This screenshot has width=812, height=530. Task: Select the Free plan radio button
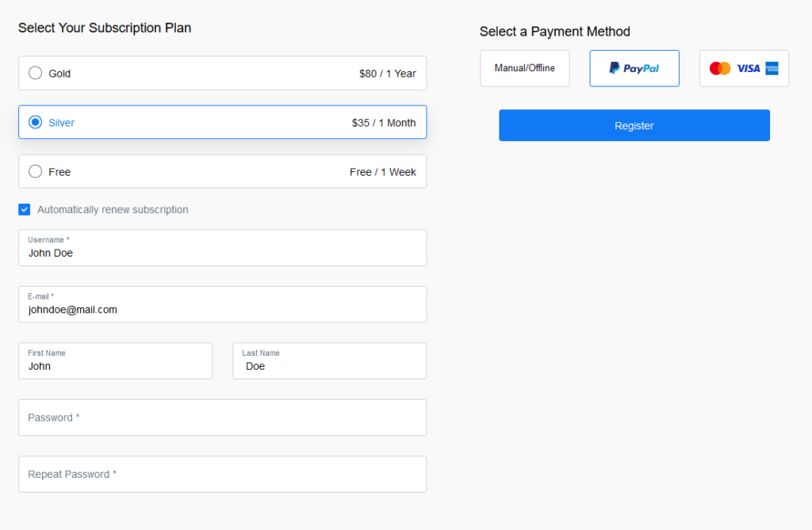35,171
